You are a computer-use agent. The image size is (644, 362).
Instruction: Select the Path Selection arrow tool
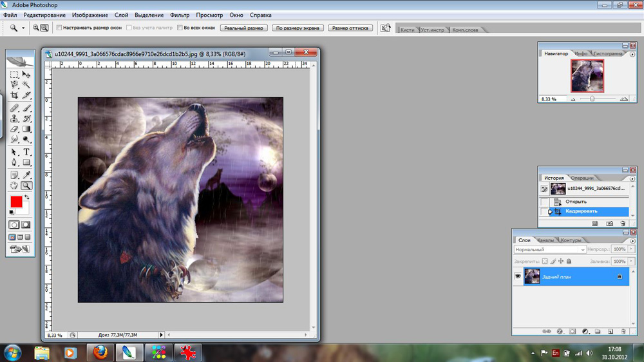[x=14, y=151]
